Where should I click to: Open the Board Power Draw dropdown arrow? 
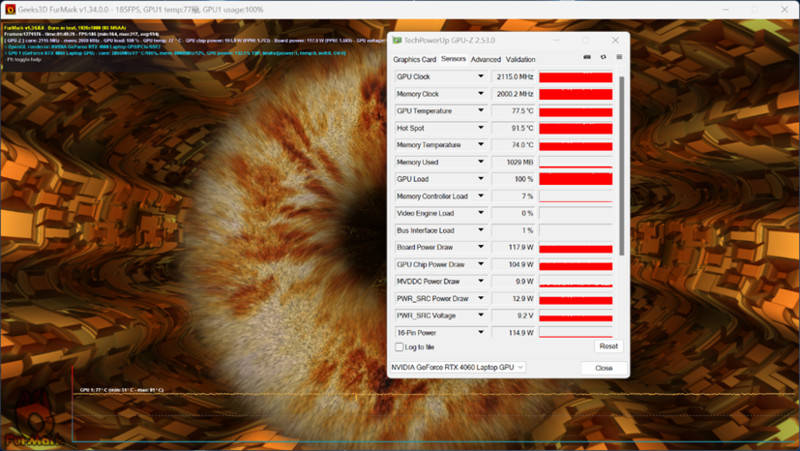(x=481, y=247)
